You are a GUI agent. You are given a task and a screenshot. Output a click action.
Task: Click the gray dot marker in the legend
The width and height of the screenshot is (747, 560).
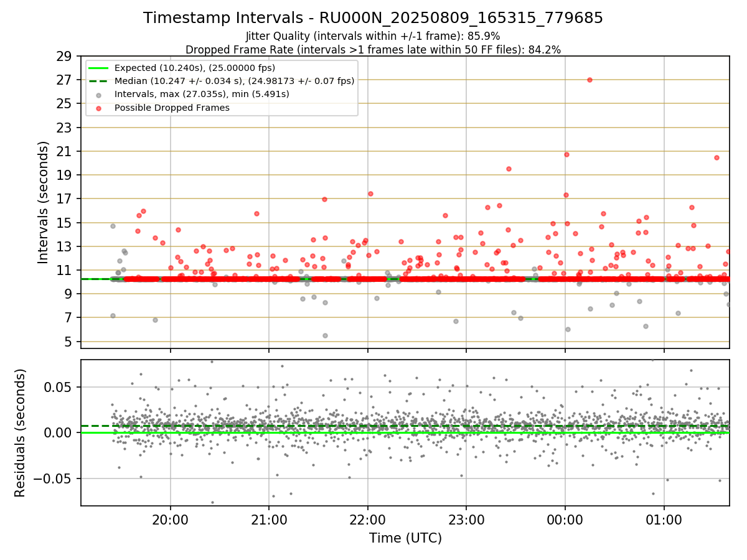click(x=99, y=95)
